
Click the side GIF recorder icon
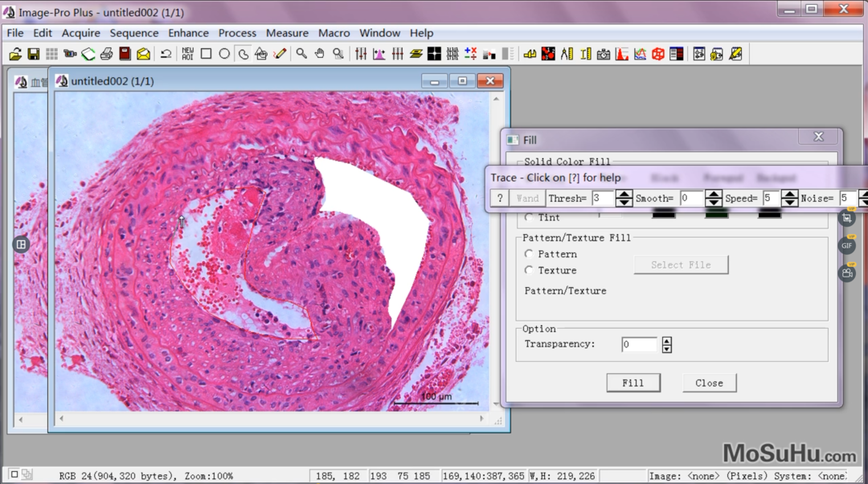(x=848, y=245)
